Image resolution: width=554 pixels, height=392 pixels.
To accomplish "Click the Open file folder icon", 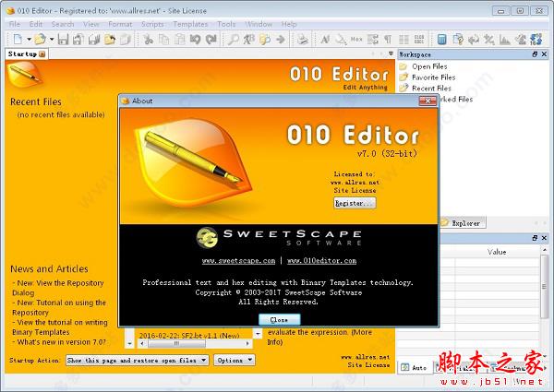I will pos(40,39).
